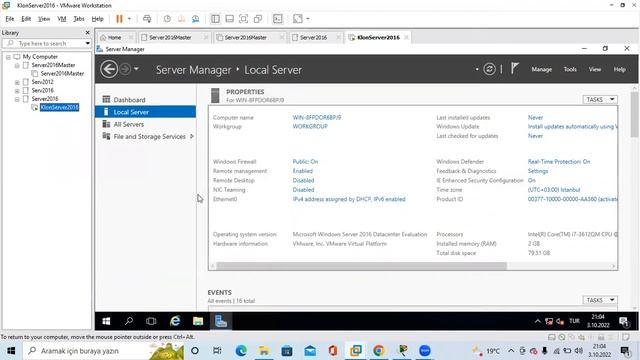The height and width of the screenshot is (360, 640).
Task: Open the Tools menu in Server Manager
Action: (570, 69)
